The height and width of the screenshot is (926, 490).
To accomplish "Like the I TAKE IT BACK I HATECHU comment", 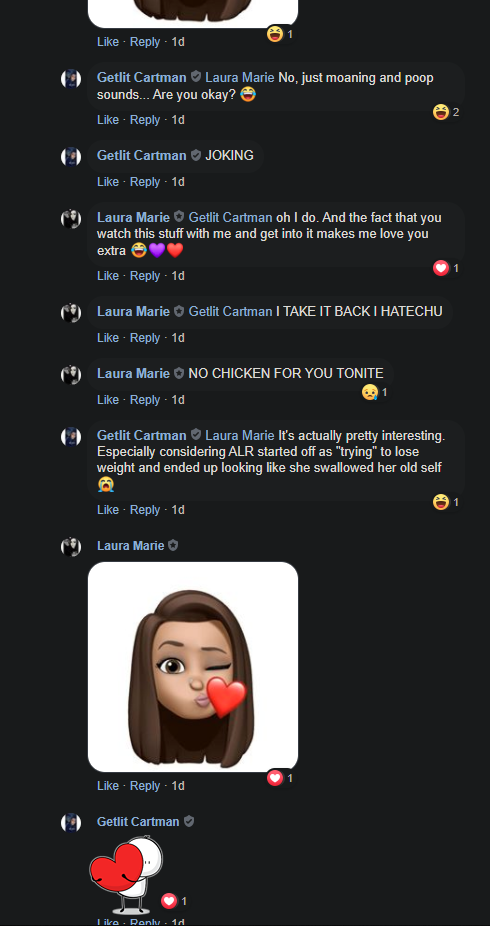I will (108, 338).
